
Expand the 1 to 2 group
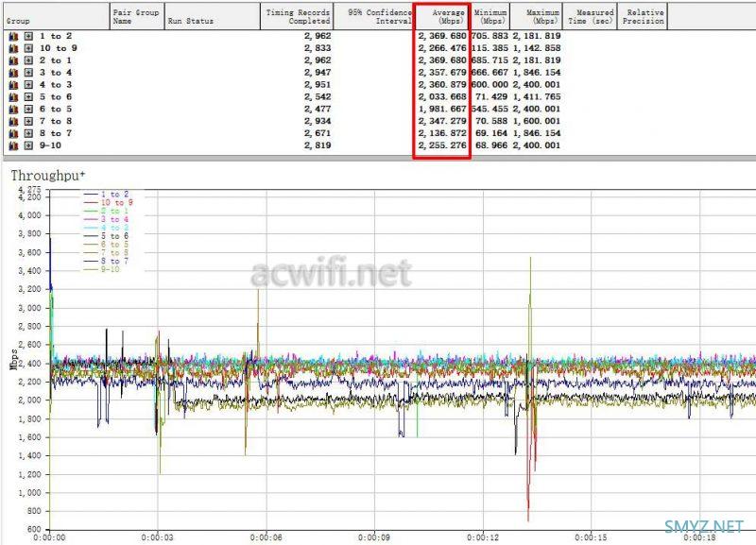click(28, 36)
